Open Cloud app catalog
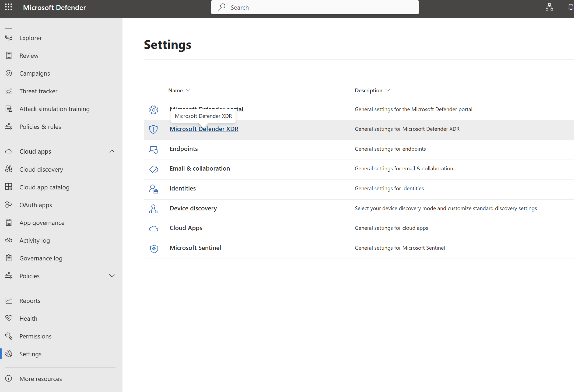Viewport: 574px width, 392px height. coord(44,187)
